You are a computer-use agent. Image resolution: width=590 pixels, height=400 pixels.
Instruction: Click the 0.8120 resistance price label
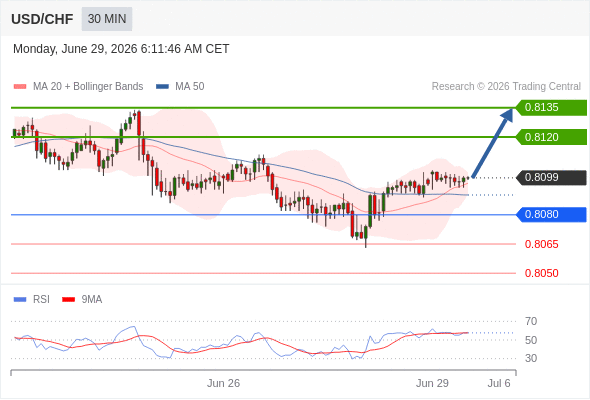(551, 137)
